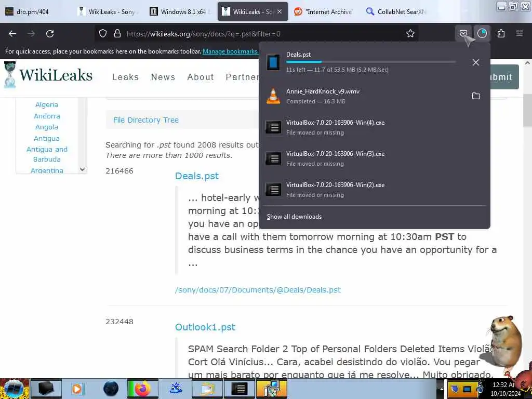532x399 pixels.
Task: Open the Windows Start button
Action: click(14, 389)
